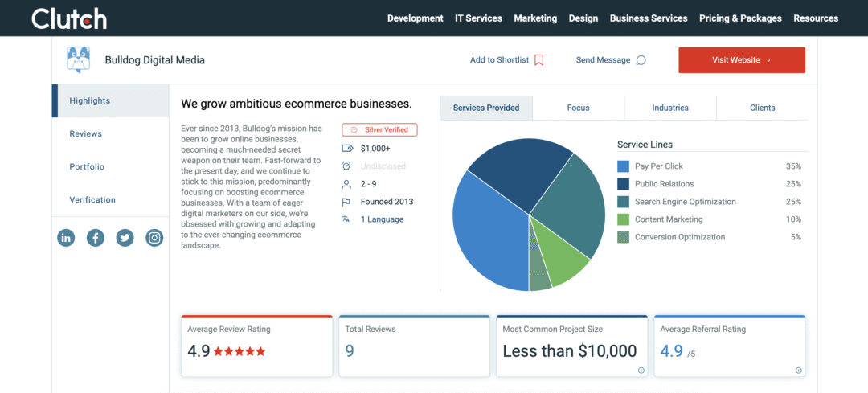Open the Resources menu

click(816, 18)
